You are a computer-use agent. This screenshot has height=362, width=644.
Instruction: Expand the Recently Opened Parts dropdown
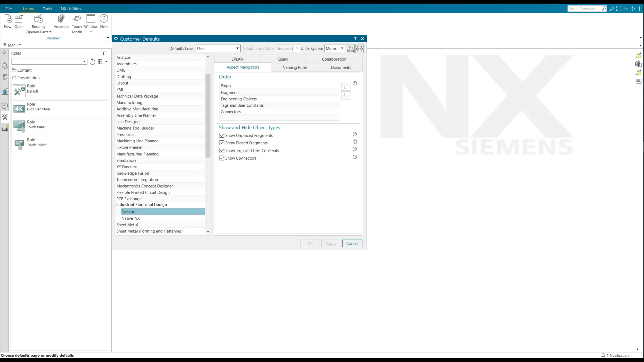click(51, 32)
